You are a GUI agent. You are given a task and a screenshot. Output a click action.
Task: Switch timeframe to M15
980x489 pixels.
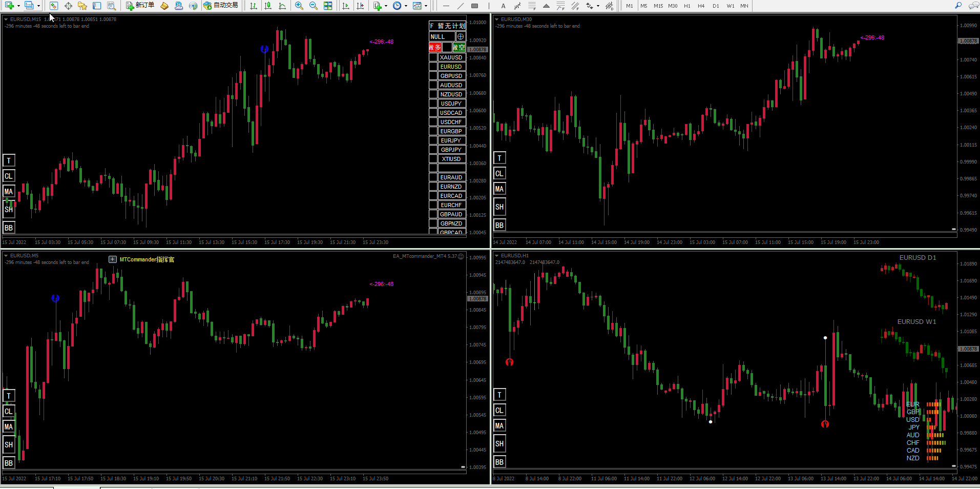coord(658,6)
